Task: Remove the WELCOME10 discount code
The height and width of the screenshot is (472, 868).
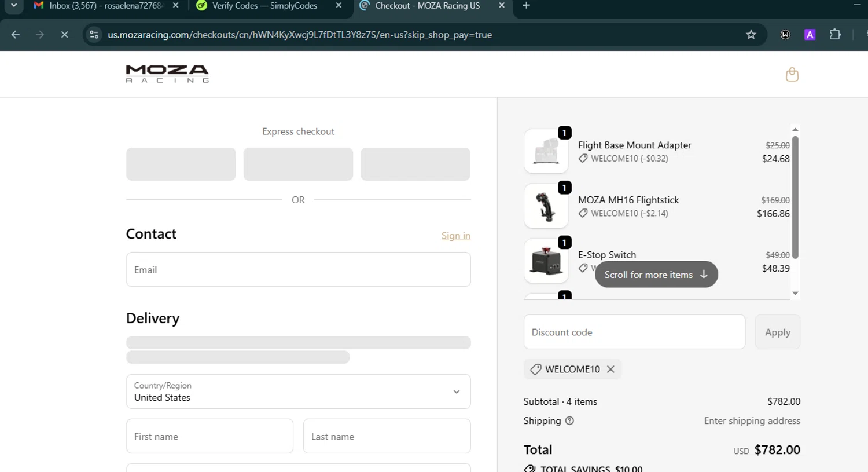Action: coord(610,369)
